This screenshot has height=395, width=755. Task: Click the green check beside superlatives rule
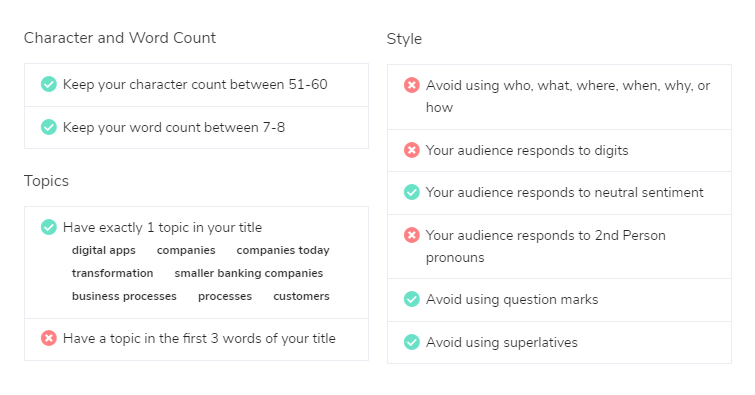tap(412, 342)
